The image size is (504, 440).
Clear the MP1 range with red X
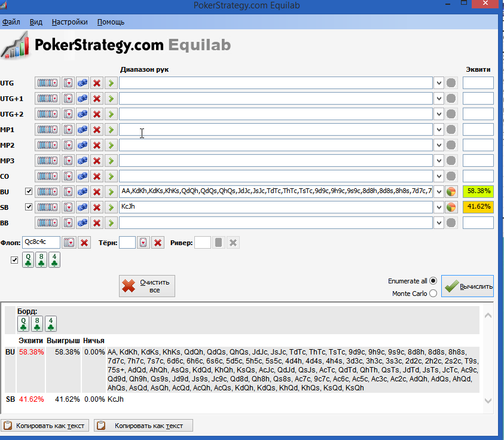[97, 130]
